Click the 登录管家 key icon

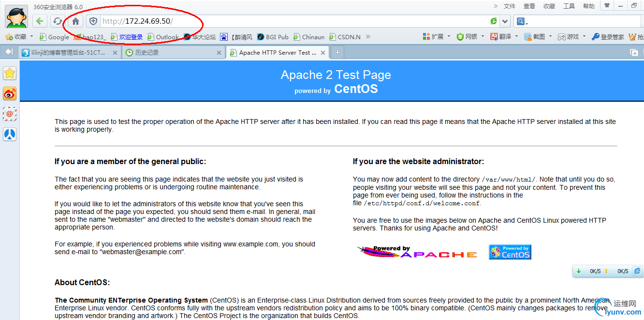click(608, 37)
